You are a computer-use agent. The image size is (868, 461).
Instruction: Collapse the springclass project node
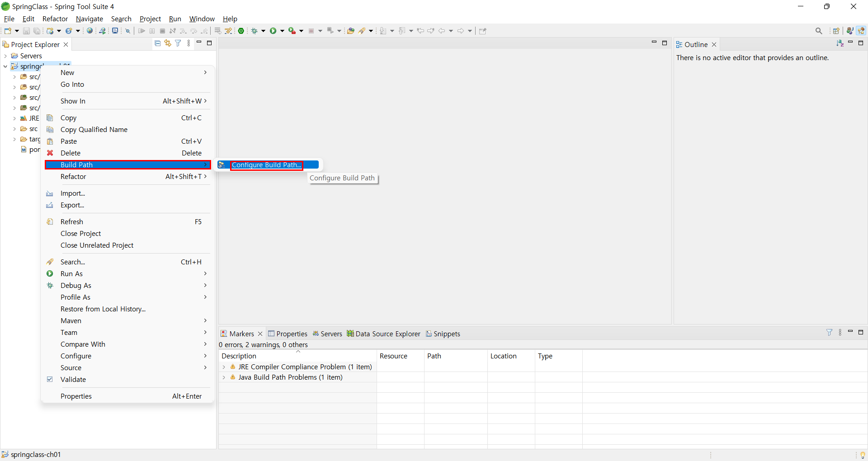point(5,66)
